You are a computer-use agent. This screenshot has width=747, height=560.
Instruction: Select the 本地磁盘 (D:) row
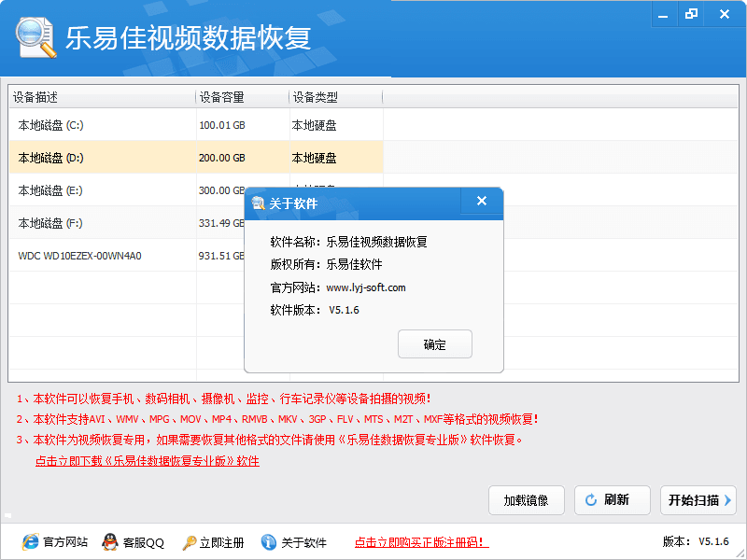196,158
